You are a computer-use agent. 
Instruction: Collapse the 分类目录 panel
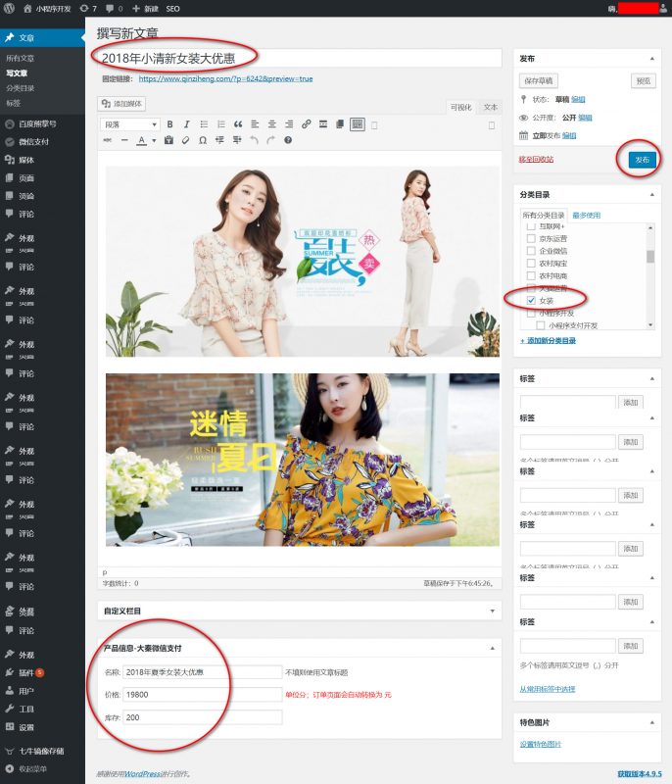coord(652,194)
